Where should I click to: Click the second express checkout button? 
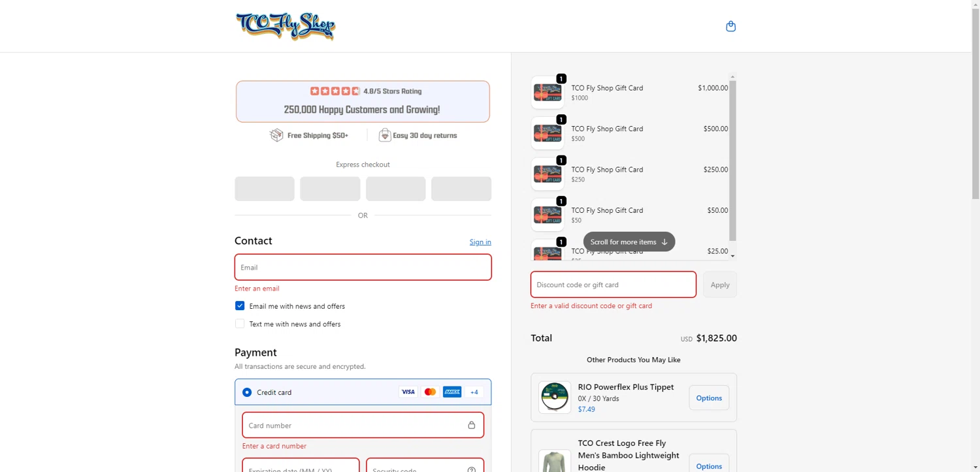click(330, 189)
